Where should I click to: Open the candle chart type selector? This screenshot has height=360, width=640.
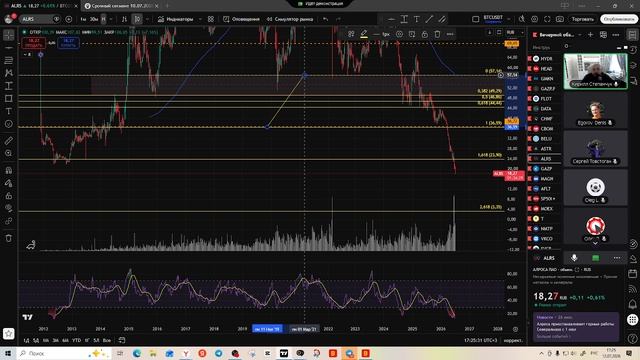coord(137,19)
